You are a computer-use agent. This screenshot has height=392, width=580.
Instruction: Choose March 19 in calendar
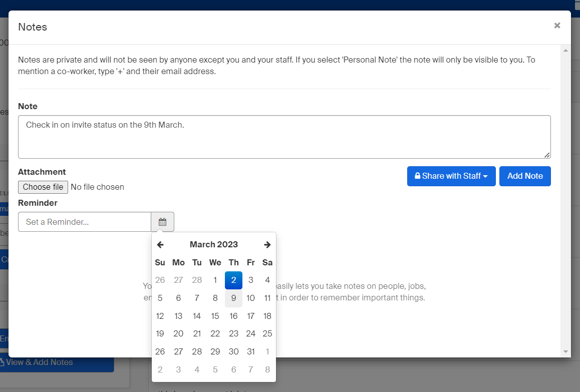(x=160, y=334)
